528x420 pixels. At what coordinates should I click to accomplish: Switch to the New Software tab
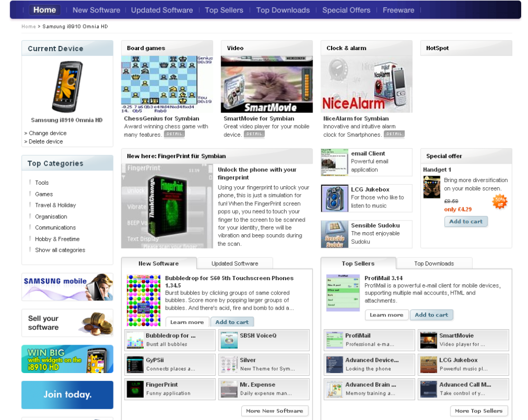(158, 263)
